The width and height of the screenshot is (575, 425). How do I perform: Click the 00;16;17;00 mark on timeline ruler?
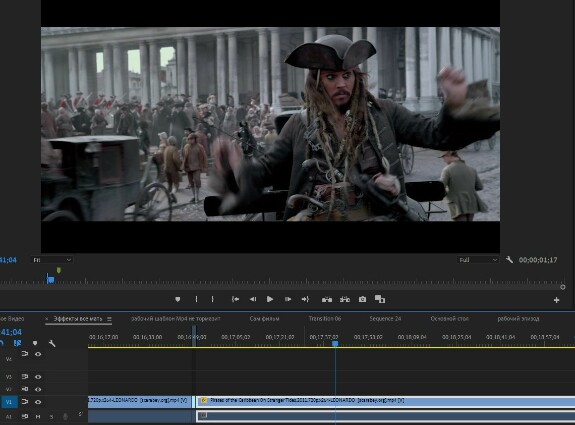pyautogui.click(x=103, y=337)
